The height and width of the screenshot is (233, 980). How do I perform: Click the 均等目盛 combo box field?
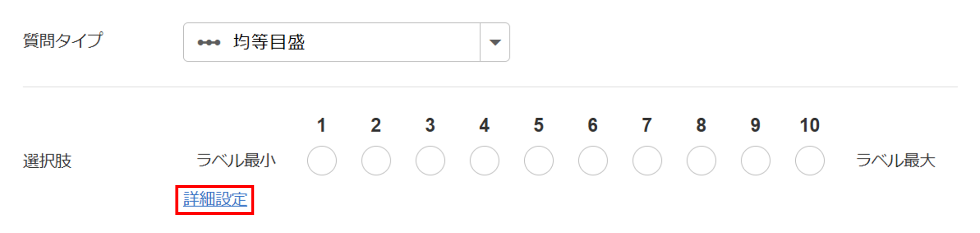[x=331, y=43]
